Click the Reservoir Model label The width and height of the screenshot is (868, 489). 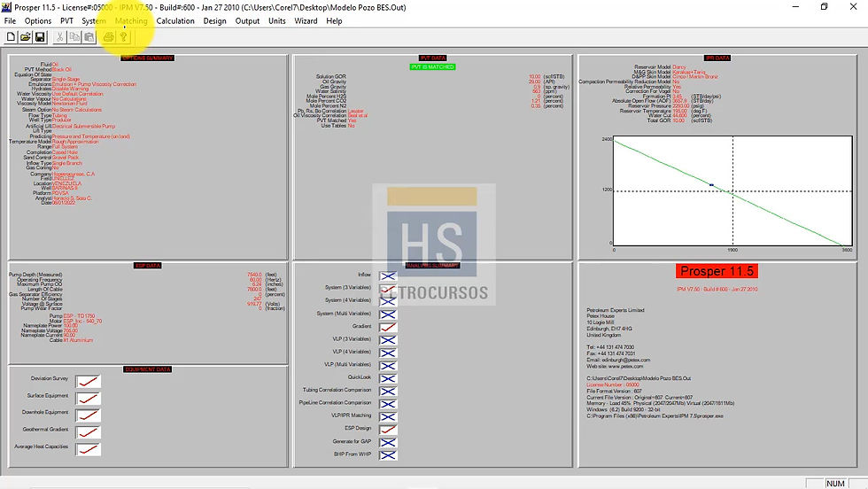pyautogui.click(x=653, y=67)
